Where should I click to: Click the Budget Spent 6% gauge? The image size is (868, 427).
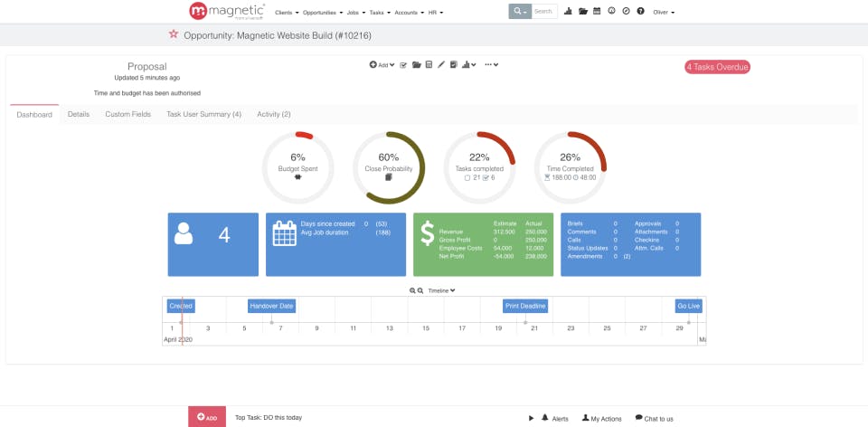click(x=297, y=167)
